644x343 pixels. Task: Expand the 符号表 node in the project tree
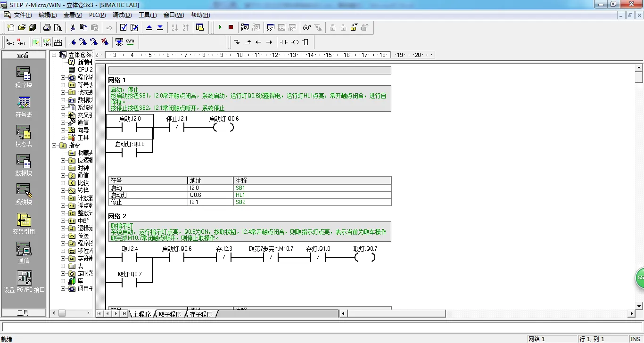(63, 85)
